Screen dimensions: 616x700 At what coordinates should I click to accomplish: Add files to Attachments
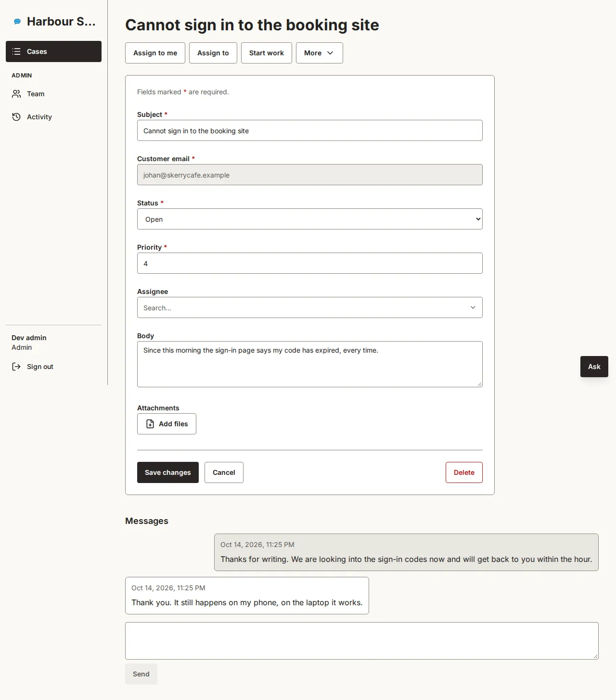pos(167,424)
